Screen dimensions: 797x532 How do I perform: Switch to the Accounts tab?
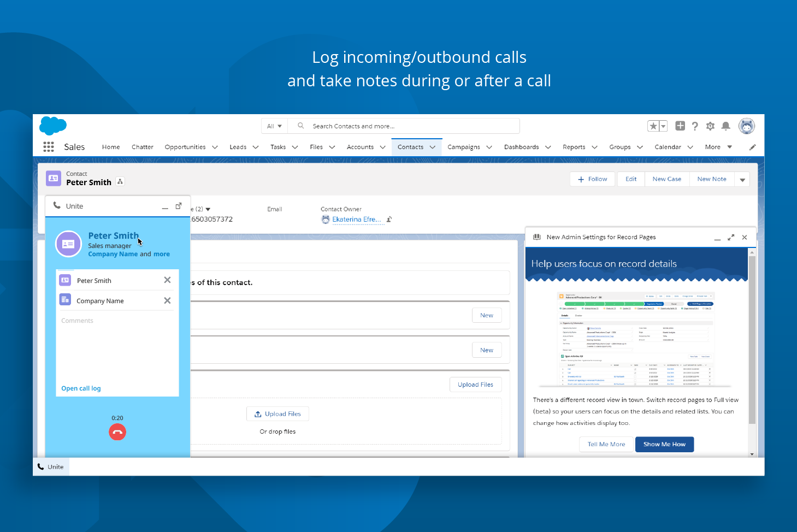point(360,146)
